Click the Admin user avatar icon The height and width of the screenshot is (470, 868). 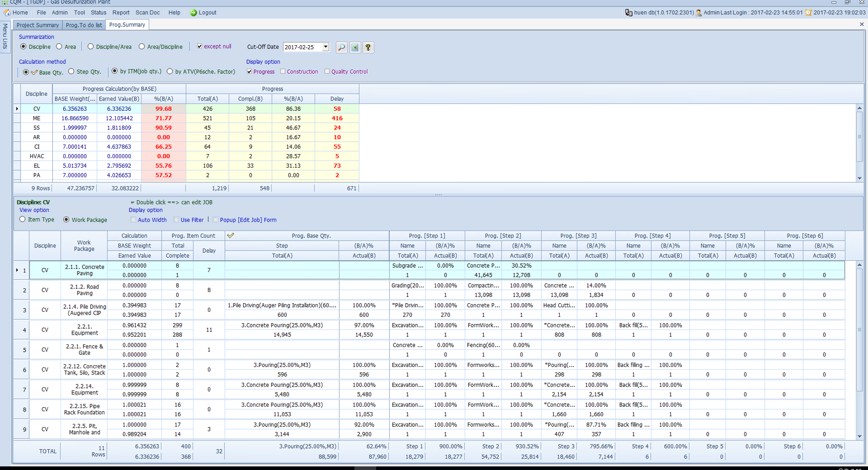(x=699, y=13)
